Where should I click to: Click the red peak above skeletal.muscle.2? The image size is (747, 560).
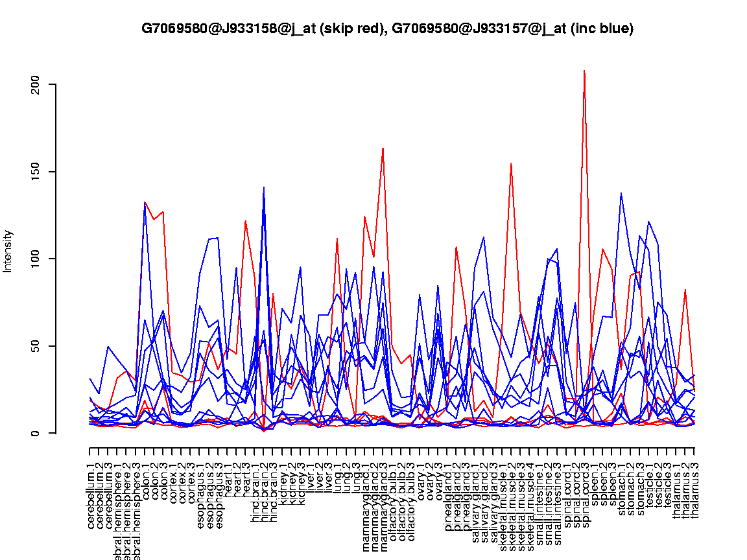tap(511, 163)
